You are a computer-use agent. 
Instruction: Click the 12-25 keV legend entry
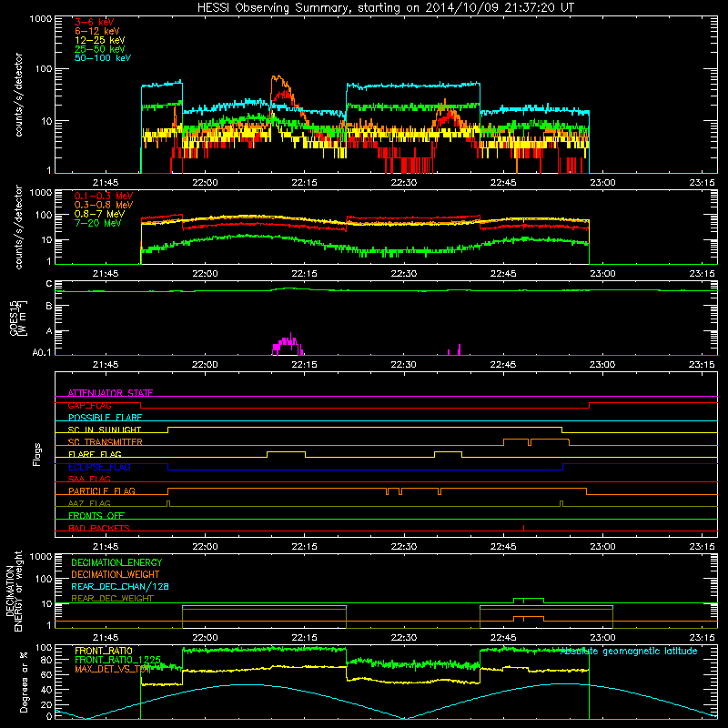click(x=100, y=40)
